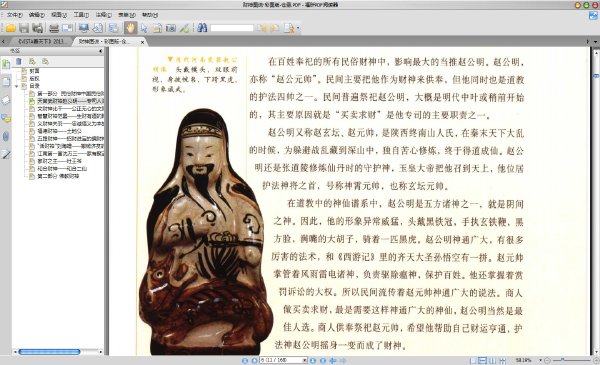Screen dimensions: 600x365
Task: Click the monitor full-screen icon
Action: pyautogui.click(x=84, y=28)
